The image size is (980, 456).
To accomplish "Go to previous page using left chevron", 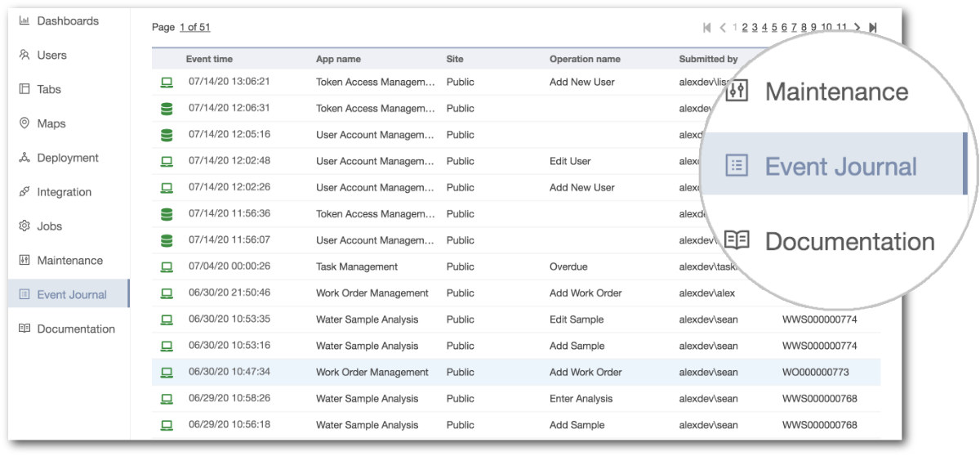I will 723,28.
